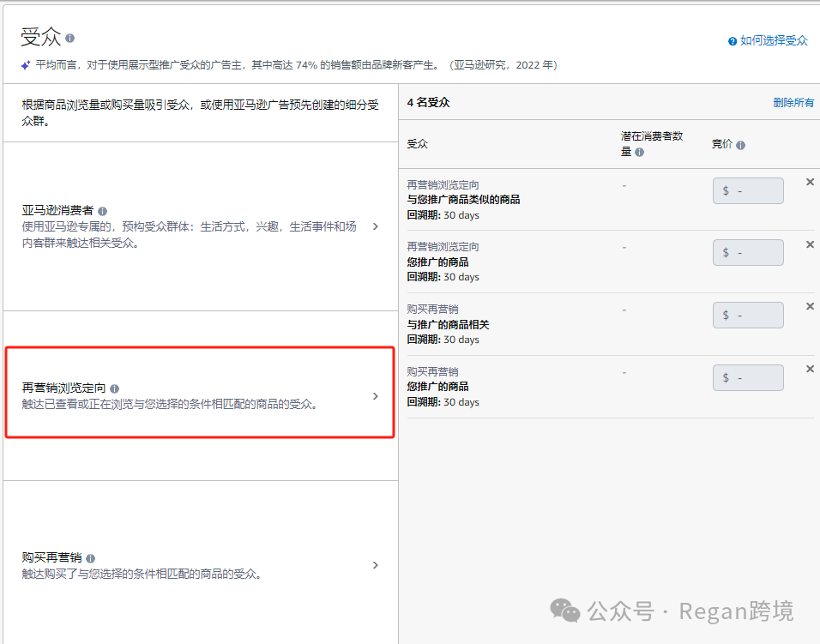The width and height of the screenshot is (820, 644).
Task: Select the 亚马逊消费者 category title
Action: pos(57,211)
